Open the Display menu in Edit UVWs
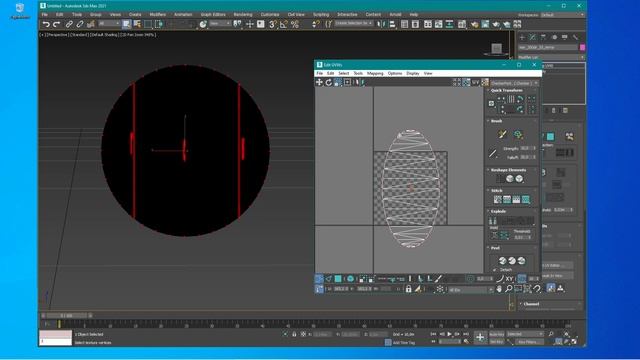Image resolution: width=640 pixels, height=360 pixels. coord(413,73)
